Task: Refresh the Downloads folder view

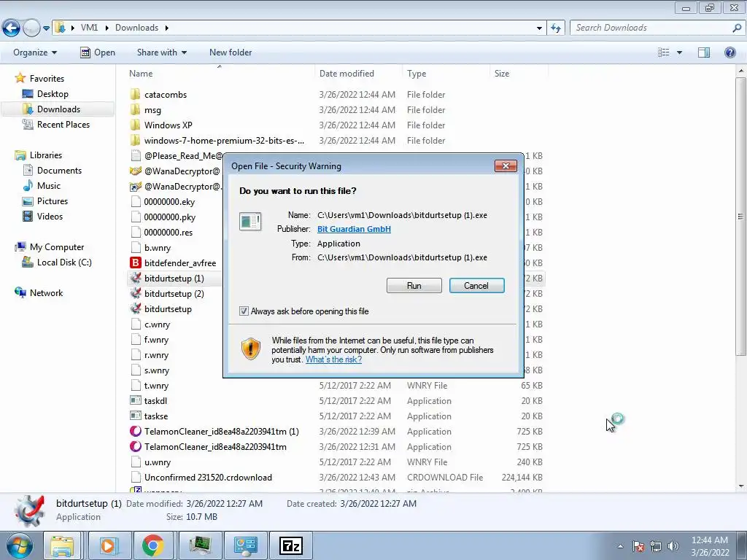Action: [555, 28]
